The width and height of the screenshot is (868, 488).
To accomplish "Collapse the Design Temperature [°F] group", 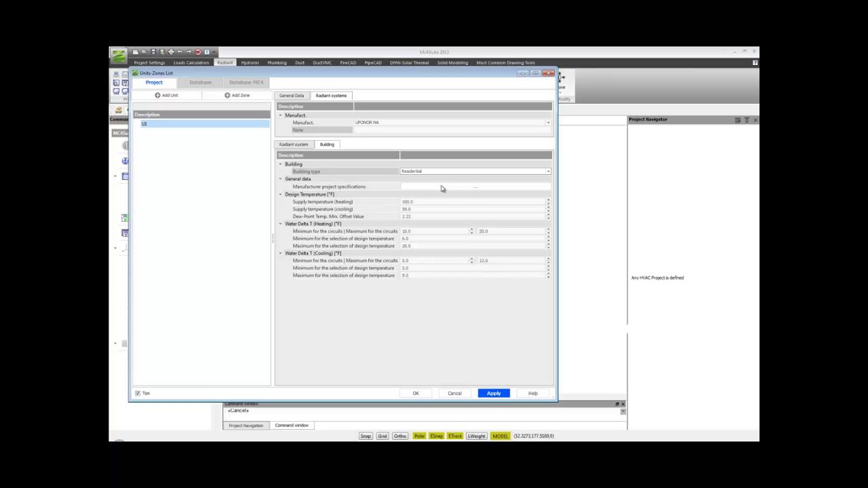I will coord(281,195).
